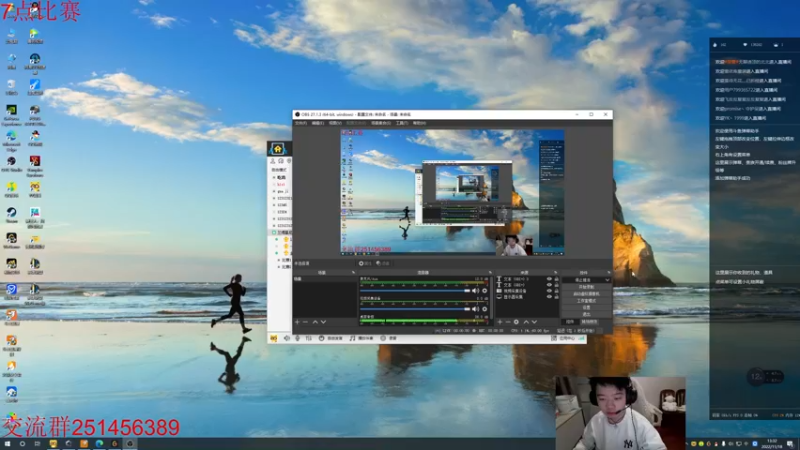This screenshot has width=800, height=450.
Task: Open the Steam desktop shortcut
Action: point(11,215)
